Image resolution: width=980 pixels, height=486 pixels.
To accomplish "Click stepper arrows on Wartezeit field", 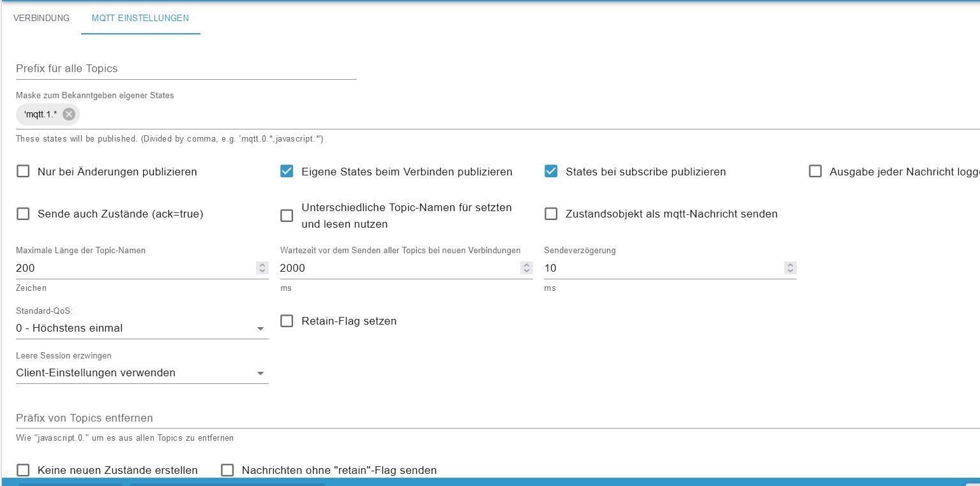I will click(527, 268).
